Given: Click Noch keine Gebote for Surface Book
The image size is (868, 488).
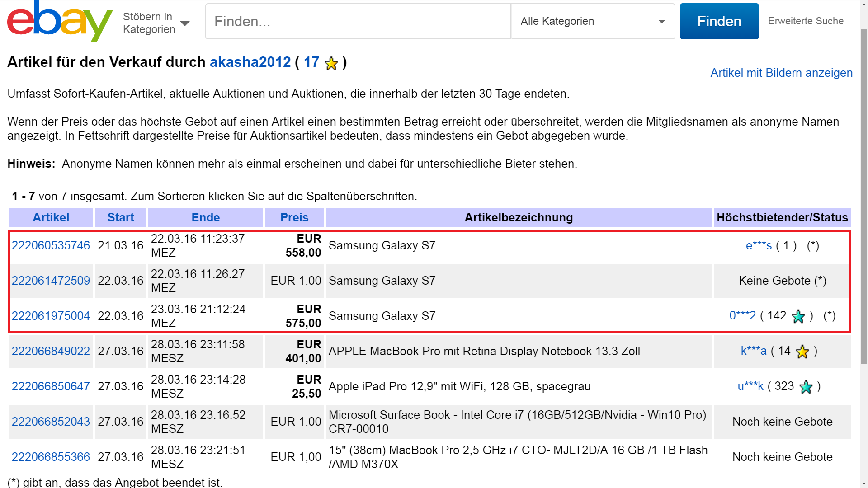Looking at the screenshot, I should click(x=782, y=422).
